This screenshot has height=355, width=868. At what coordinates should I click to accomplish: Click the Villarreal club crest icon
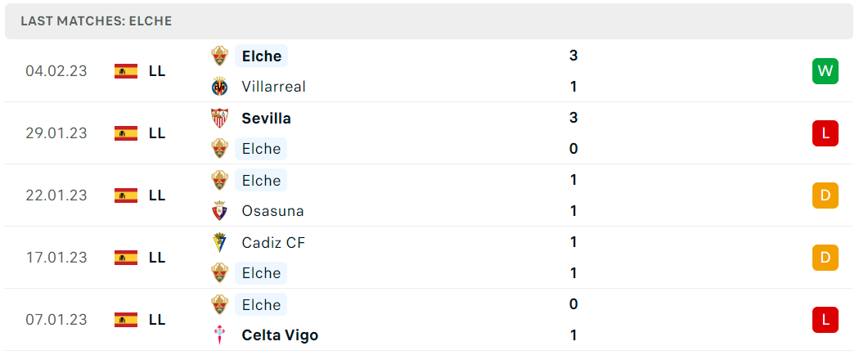point(220,87)
